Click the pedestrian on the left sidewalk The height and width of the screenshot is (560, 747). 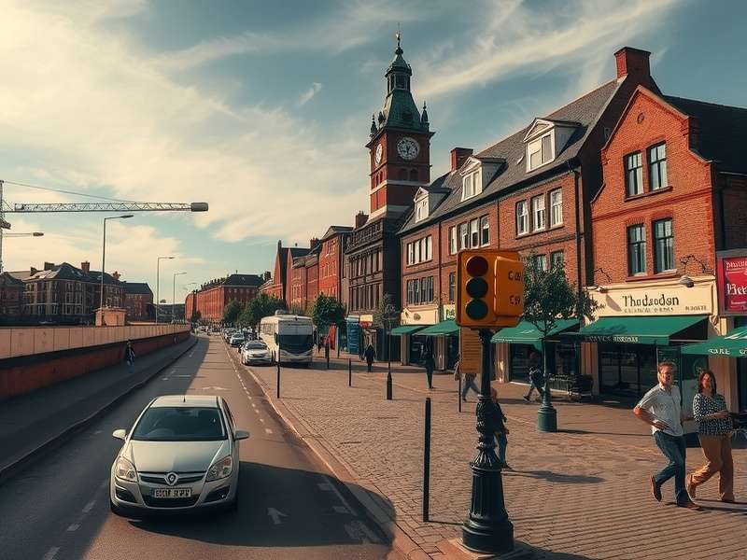(x=129, y=354)
